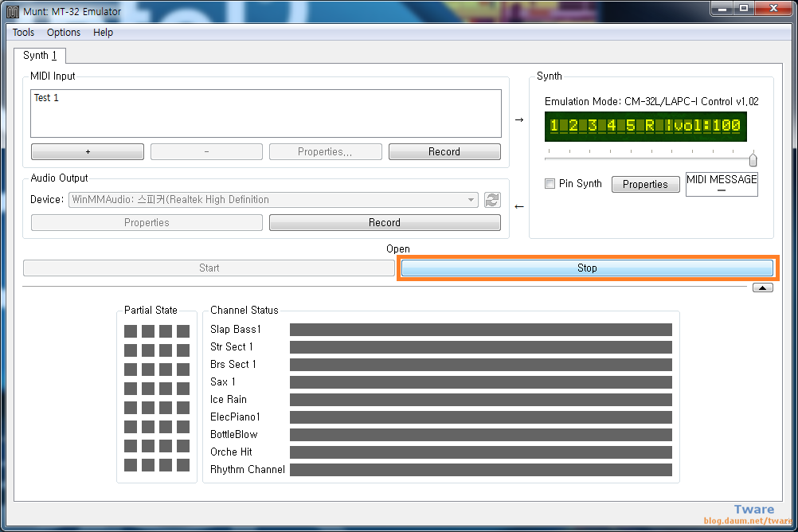Stop the synth with Stop button

click(587, 268)
